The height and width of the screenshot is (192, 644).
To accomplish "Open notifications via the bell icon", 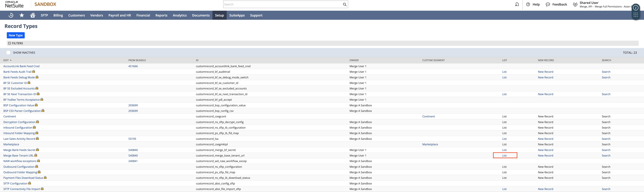I will click(517, 4).
